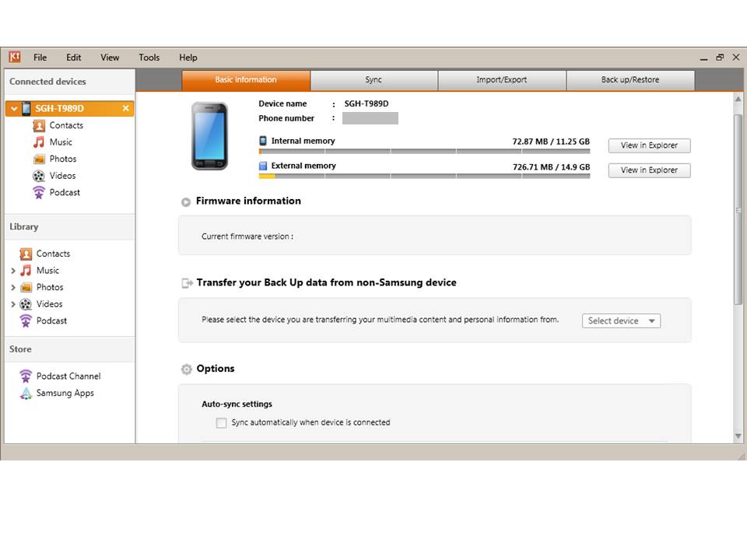Click the External memory usage bar
The width and height of the screenshot is (747, 560).
point(425,177)
